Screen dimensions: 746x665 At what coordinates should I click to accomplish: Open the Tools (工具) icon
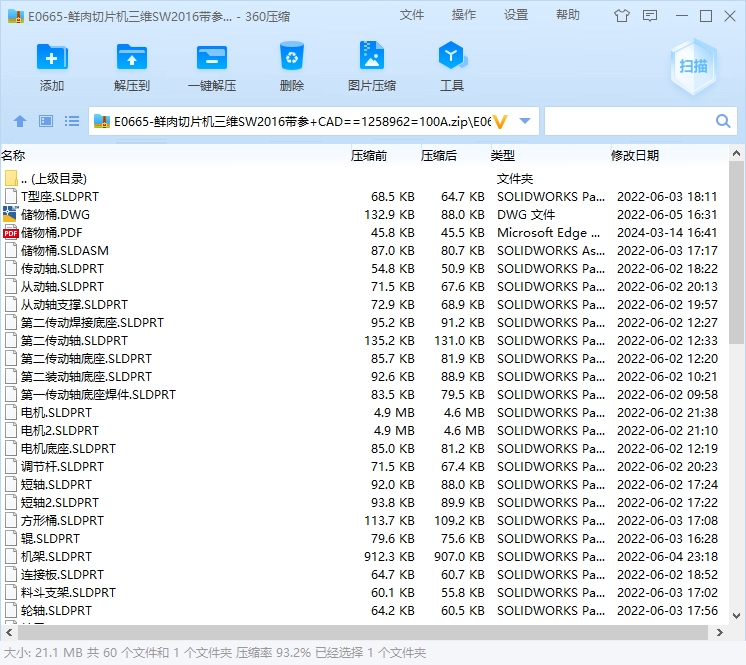pyautogui.click(x=452, y=57)
